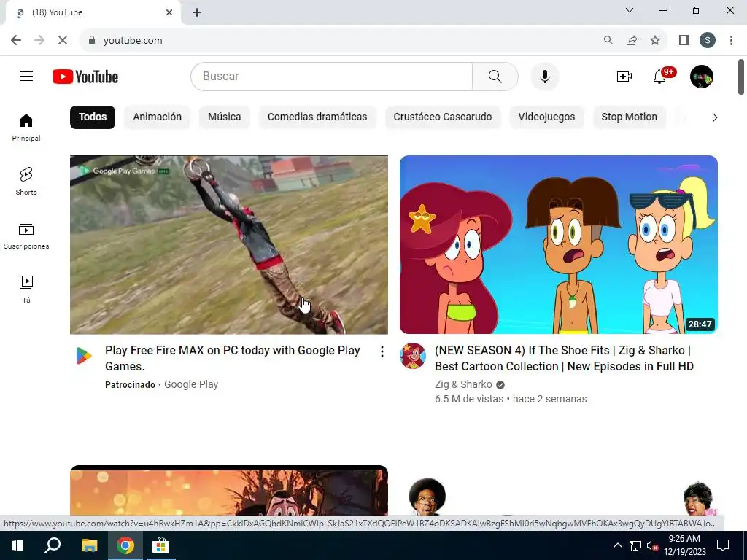Open the Zig & Sharko channel avatar

(413, 356)
